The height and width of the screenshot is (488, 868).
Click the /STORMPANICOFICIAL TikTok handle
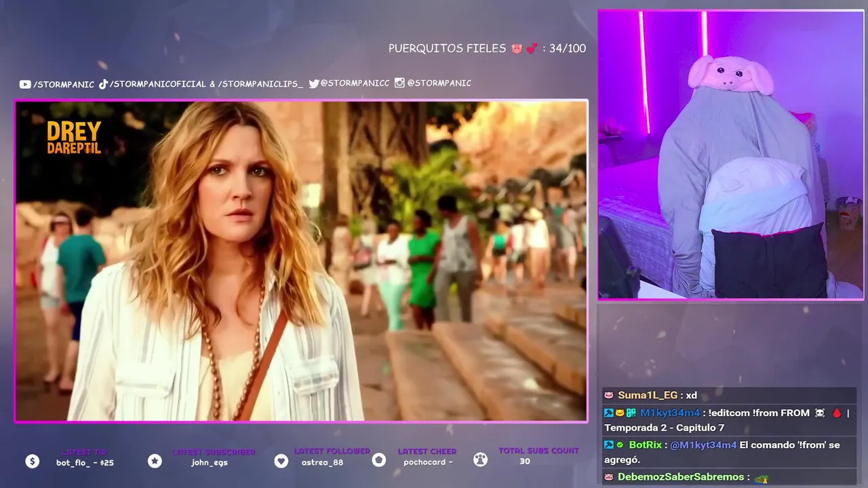point(157,84)
